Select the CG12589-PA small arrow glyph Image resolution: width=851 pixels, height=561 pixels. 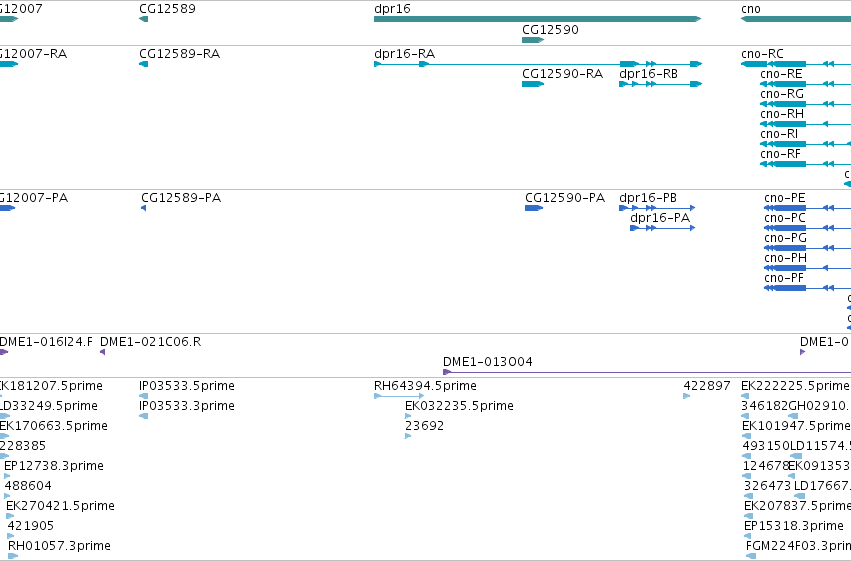pyautogui.click(x=143, y=208)
